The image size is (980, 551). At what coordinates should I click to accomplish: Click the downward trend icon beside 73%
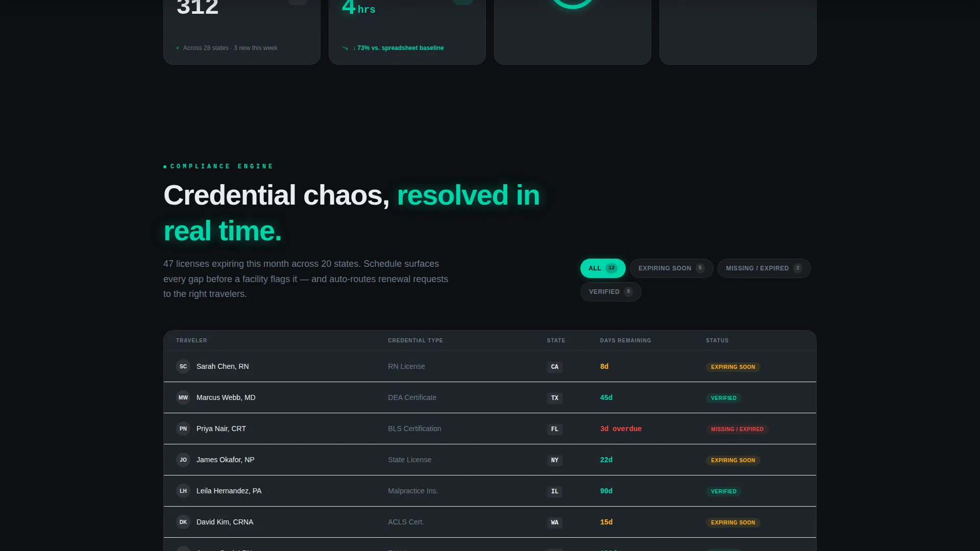[345, 48]
